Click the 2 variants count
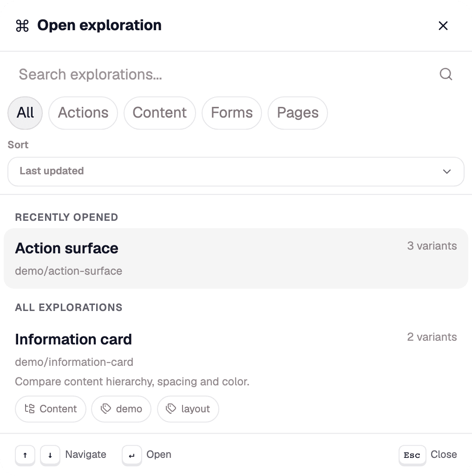This screenshot has height=476, width=472. (x=432, y=337)
